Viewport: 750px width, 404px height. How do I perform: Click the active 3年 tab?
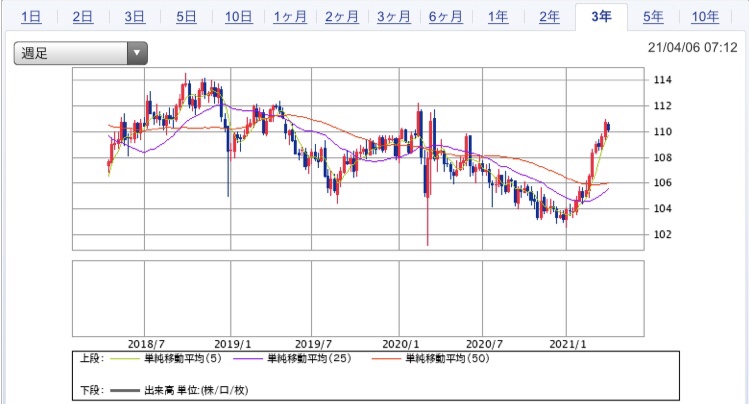coord(601,17)
